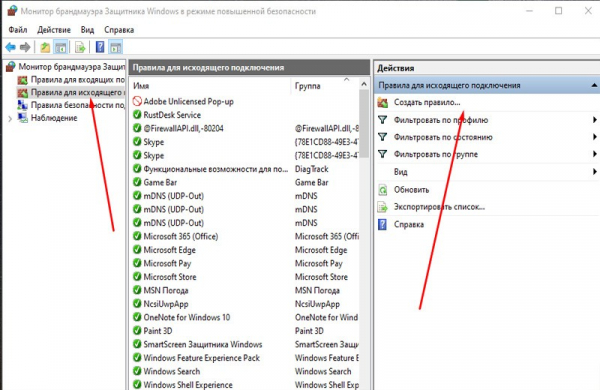Click the green check icon of Microsoft Edge

coord(137,250)
